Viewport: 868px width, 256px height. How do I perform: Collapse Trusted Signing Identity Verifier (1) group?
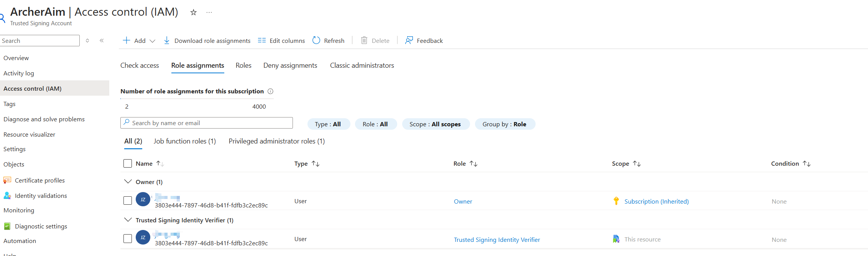point(128,220)
